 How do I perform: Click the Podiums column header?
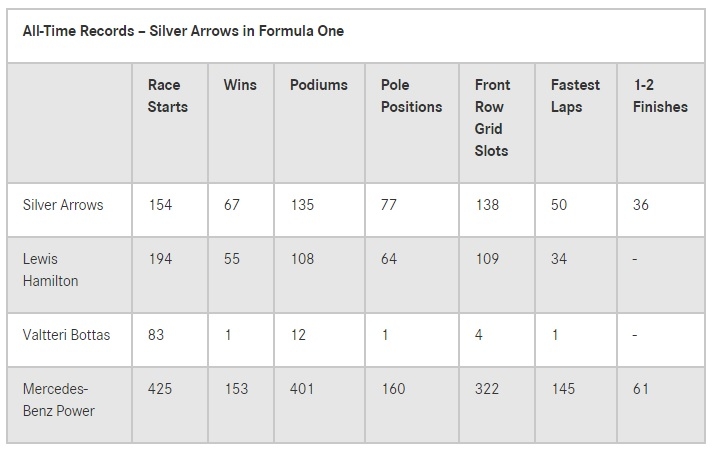click(x=319, y=85)
